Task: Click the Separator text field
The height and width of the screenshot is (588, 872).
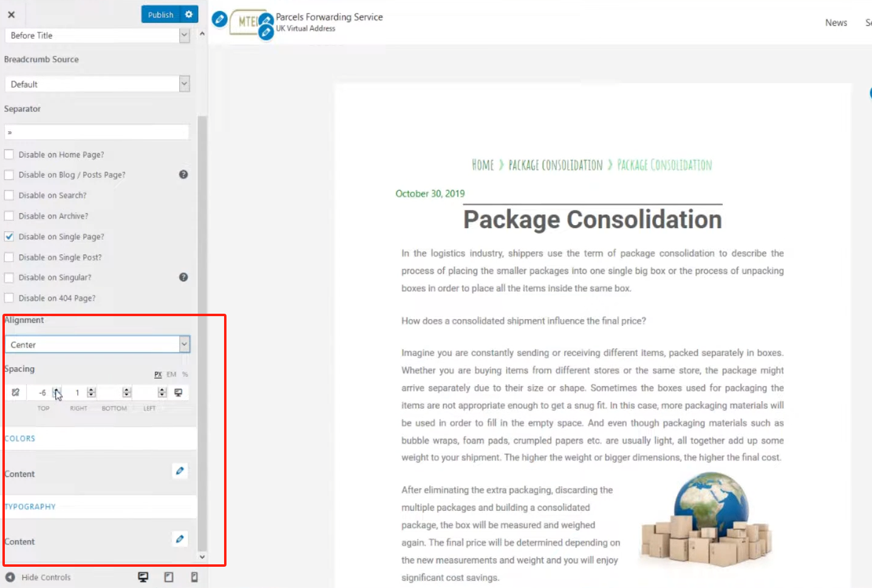Action: click(x=97, y=132)
